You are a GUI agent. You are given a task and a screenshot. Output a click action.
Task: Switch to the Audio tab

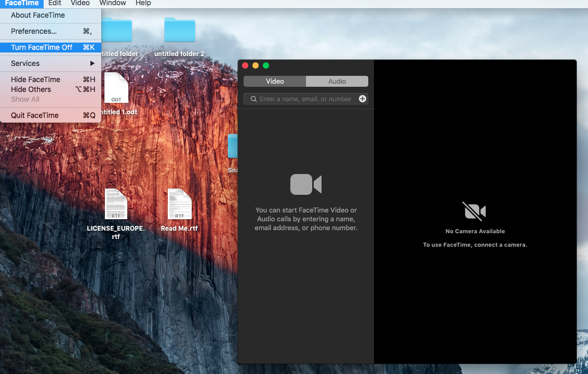coord(337,82)
